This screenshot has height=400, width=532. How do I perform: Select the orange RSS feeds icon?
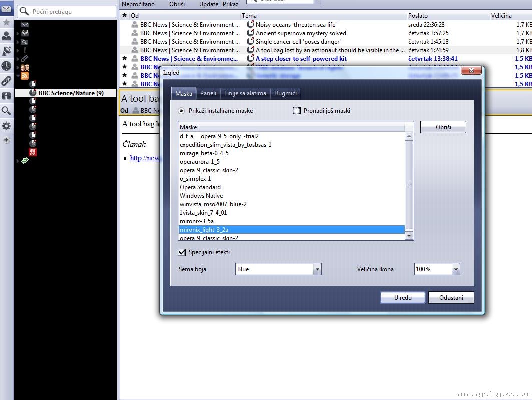pos(25,75)
